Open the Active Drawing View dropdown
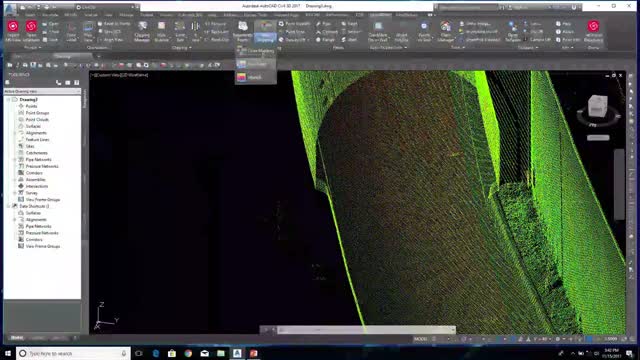 tap(42, 91)
